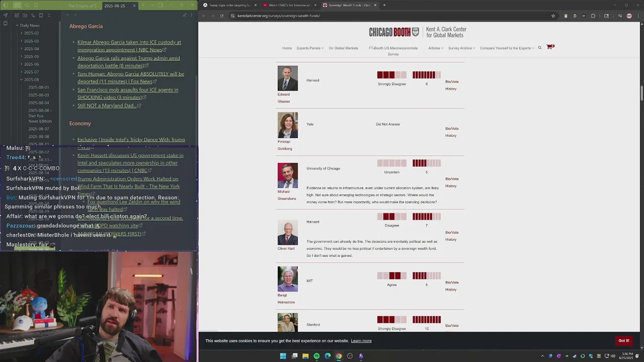The image size is (644, 362).
Task: Open the '2025-08-06 - Diet Fox News Edition' note
Action: [x=40, y=116]
